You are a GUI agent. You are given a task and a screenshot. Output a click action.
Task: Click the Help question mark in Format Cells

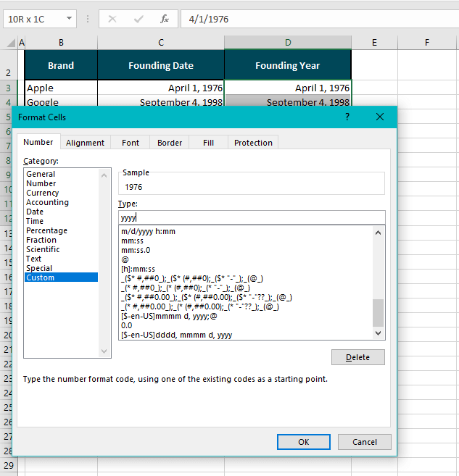point(347,117)
